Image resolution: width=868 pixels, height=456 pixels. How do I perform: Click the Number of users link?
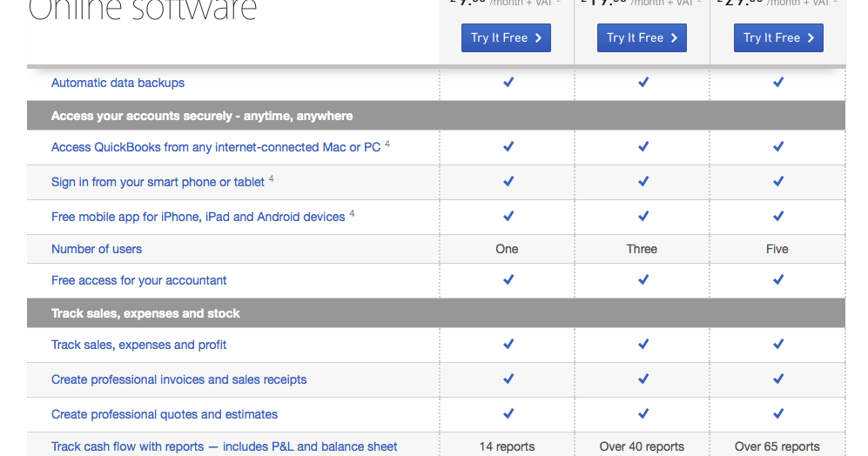click(x=97, y=249)
